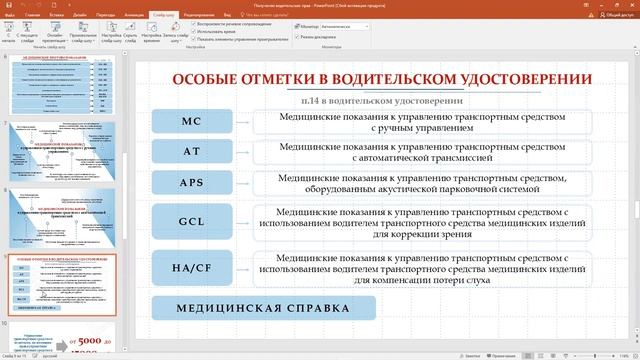Select slide 9 thumbnail 'Особые отметки'
Viewport: 640px width, 360px height.
[x=62, y=285]
